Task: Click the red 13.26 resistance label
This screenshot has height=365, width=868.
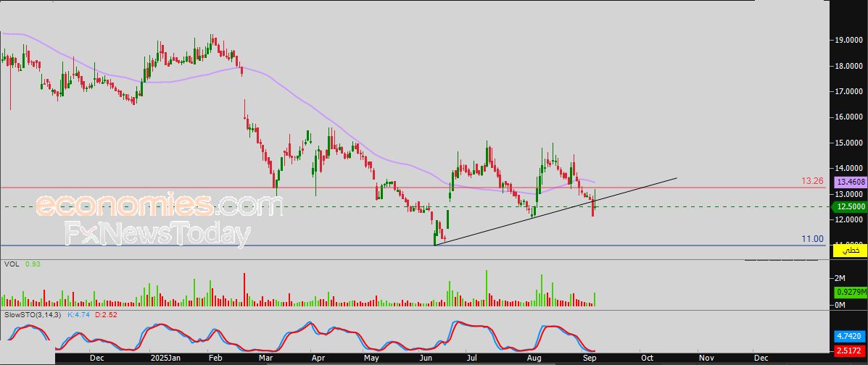Action: [x=813, y=181]
